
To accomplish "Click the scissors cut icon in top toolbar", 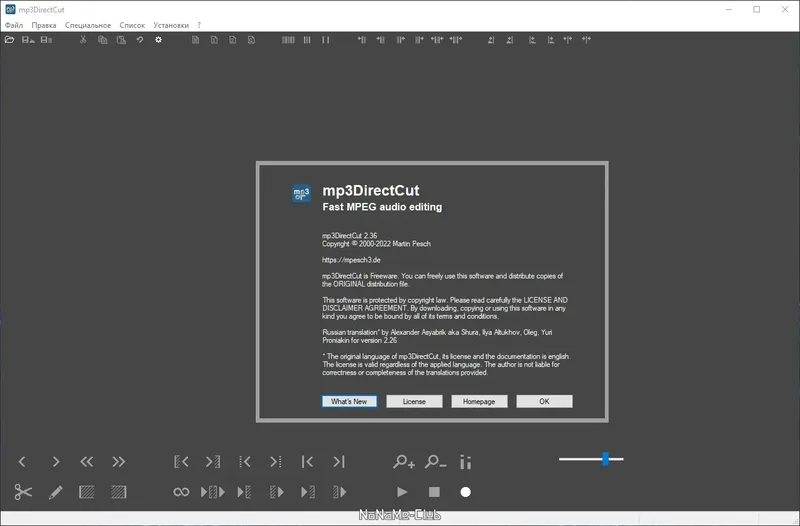I will click(83, 40).
